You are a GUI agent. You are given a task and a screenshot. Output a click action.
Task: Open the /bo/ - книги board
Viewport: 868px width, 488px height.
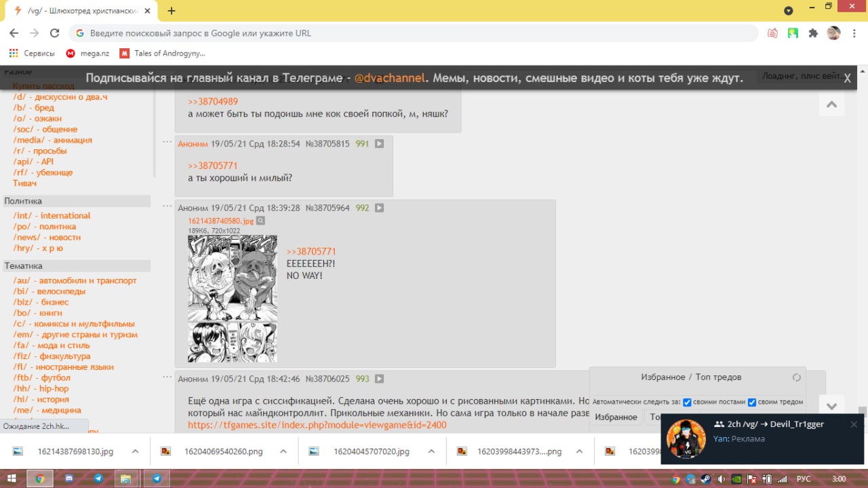click(x=37, y=313)
